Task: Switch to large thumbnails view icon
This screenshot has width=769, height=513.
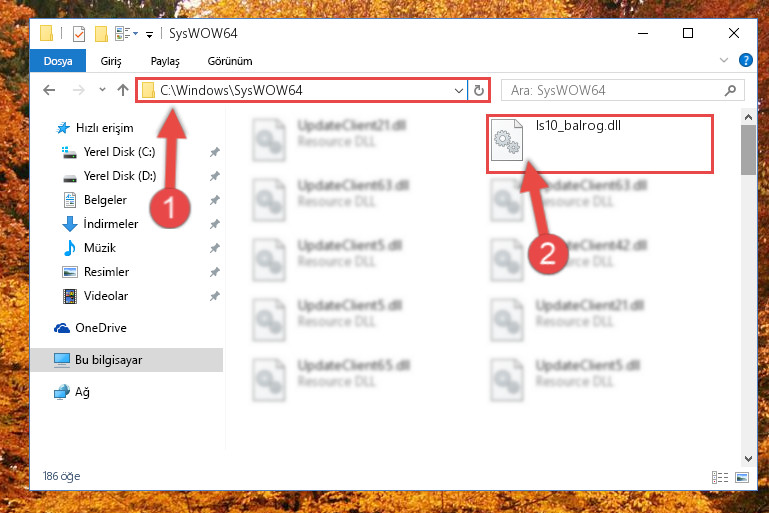Action: coord(742,477)
